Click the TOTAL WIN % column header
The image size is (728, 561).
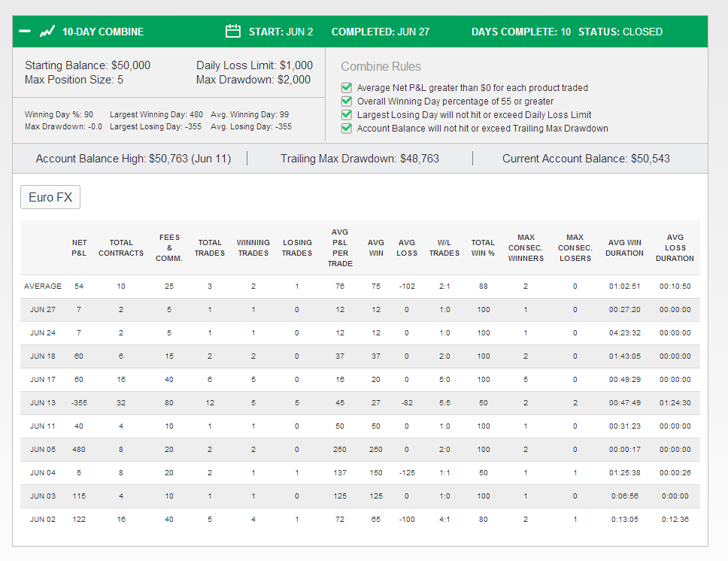483,247
